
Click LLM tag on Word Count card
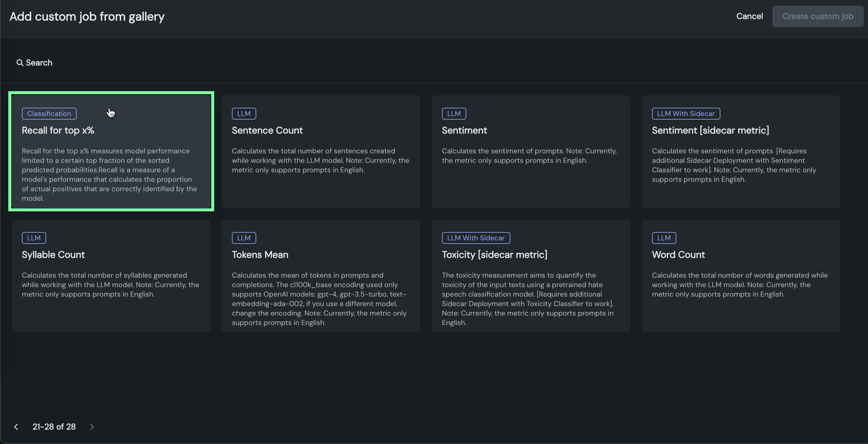pyautogui.click(x=664, y=238)
